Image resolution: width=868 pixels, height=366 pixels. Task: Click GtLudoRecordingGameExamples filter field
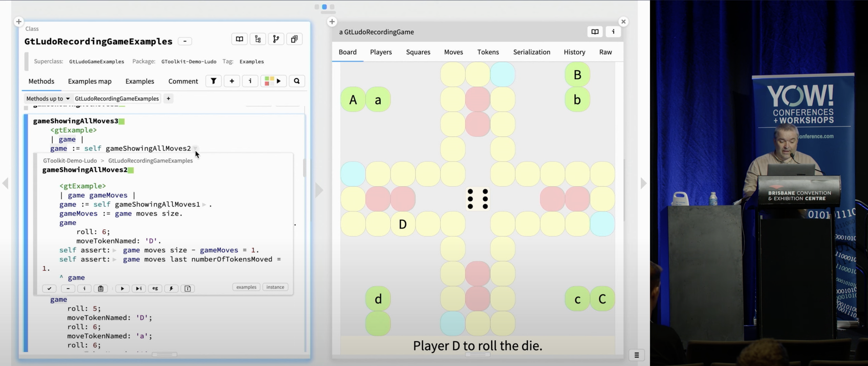pyautogui.click(x=117, y=98)
